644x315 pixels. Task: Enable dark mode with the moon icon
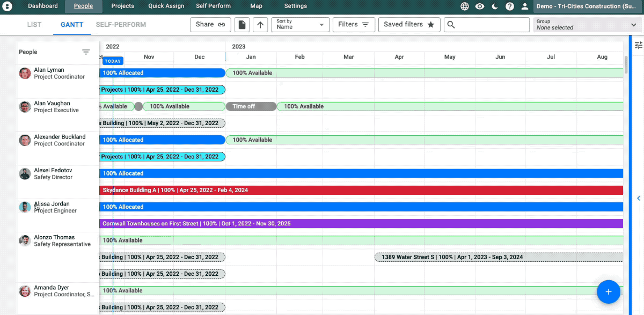495,6
